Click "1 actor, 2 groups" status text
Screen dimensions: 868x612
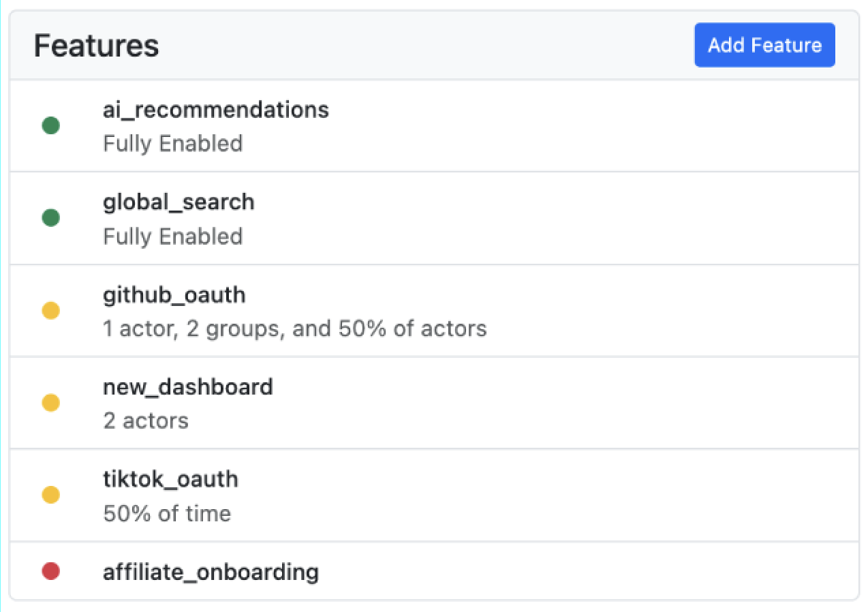pos(194,329)
